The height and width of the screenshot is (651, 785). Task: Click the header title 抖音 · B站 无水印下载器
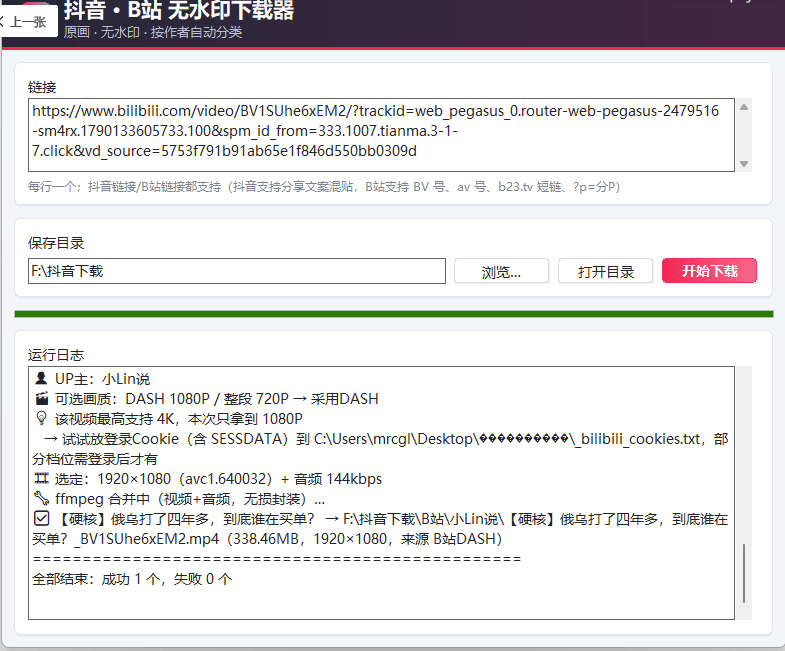coord(179,10)
